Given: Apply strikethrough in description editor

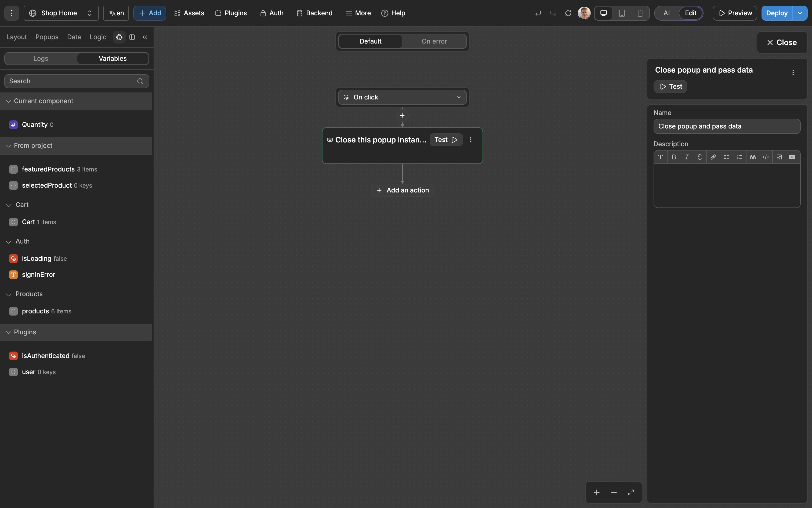Looking at the screenshot, I should tap(699, 157).
